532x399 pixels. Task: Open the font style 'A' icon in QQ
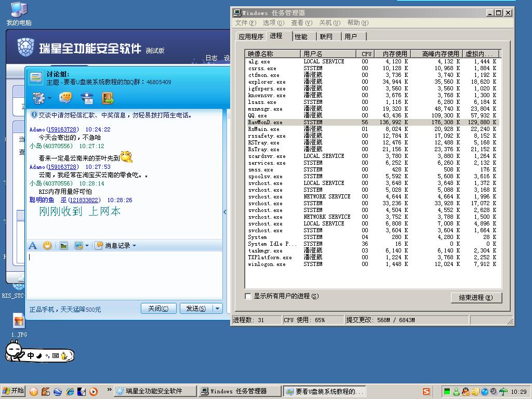click(x=33, y=245)
